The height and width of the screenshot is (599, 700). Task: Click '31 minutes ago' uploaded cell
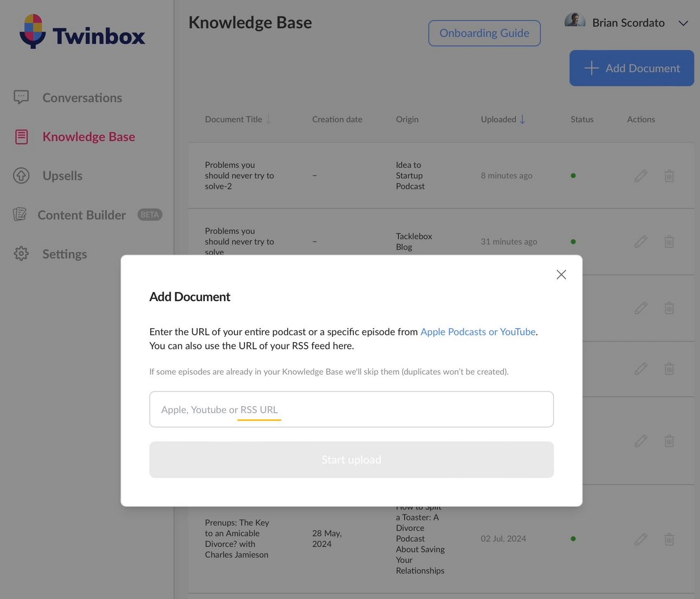click(x=509, y=242)
